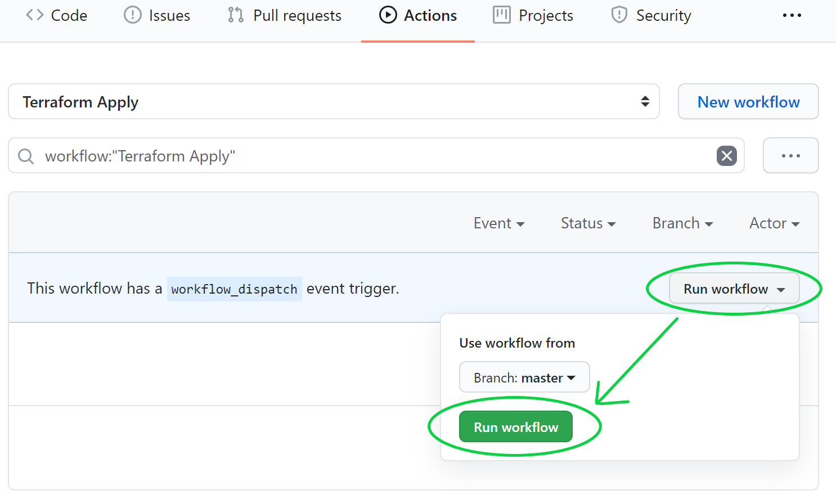Switch to the Security tab
Screen dimensions: 836x504
coord(651,16)
